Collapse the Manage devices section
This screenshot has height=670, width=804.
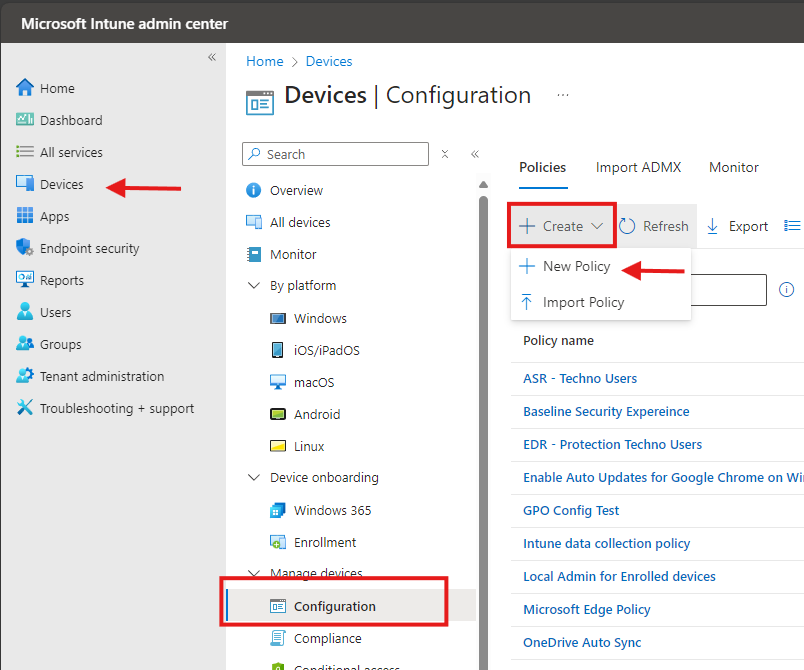pos(253,573)
